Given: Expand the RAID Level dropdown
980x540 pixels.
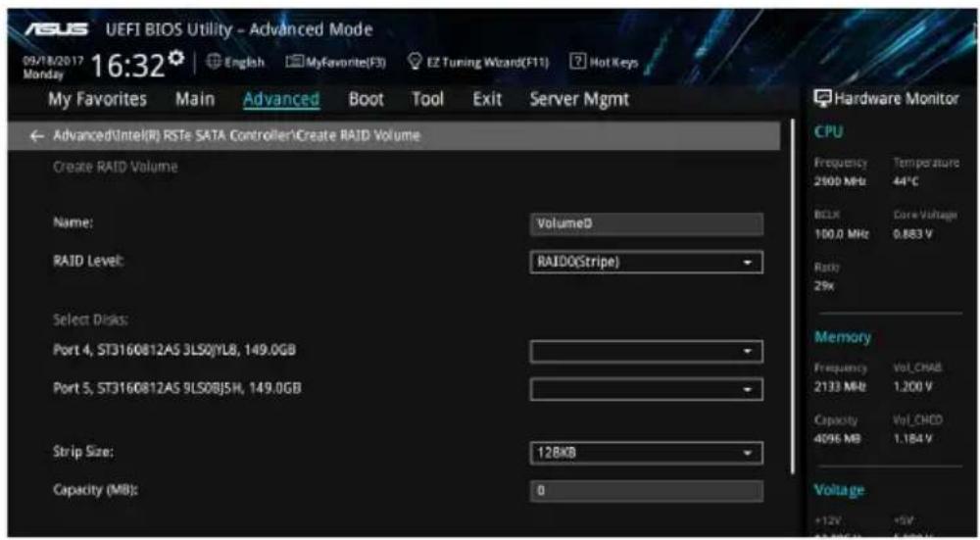Looking at the screenshot, I should click(x=646, y=262).
